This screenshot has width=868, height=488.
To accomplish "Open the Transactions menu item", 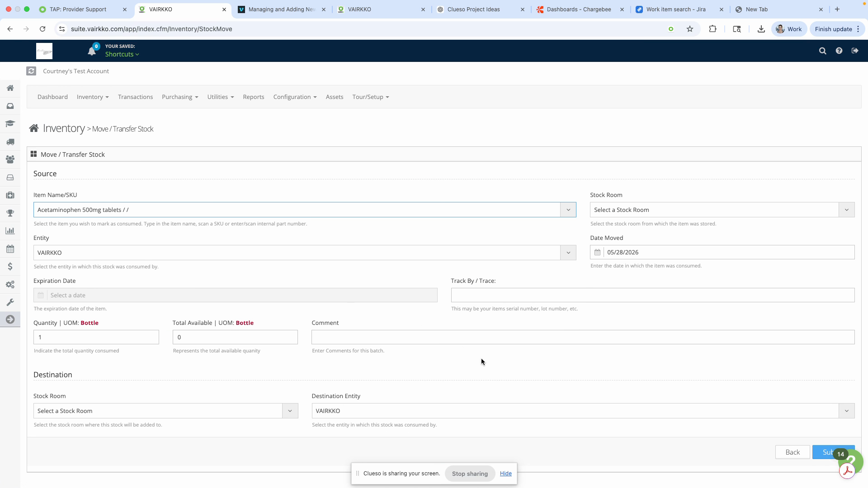I will 135,97.
